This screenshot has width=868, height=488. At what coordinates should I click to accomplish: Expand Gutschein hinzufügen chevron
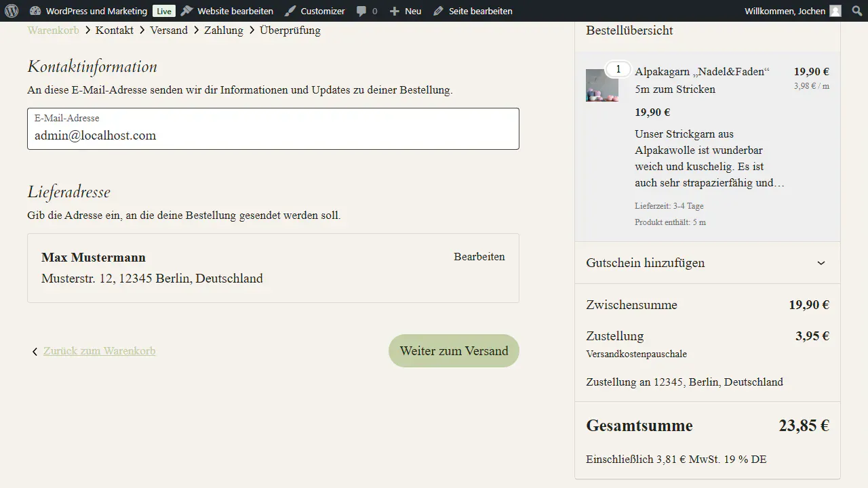[x=821, y=263]
